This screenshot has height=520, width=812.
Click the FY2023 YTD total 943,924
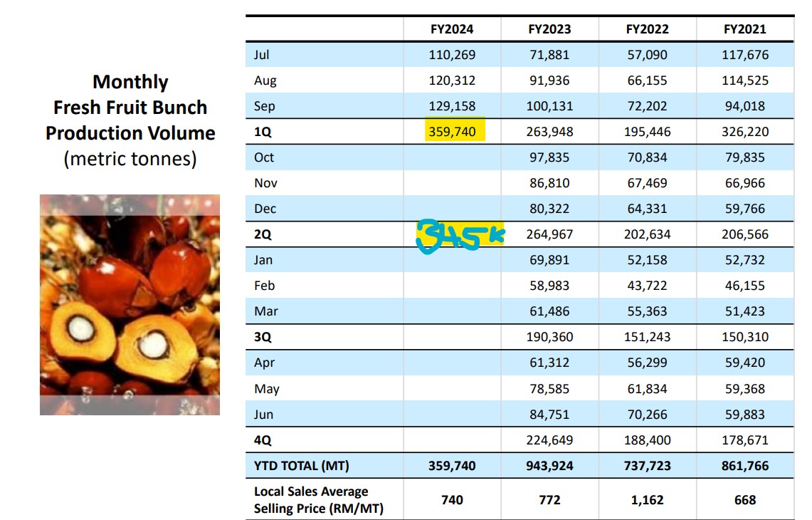coord(549,466)
